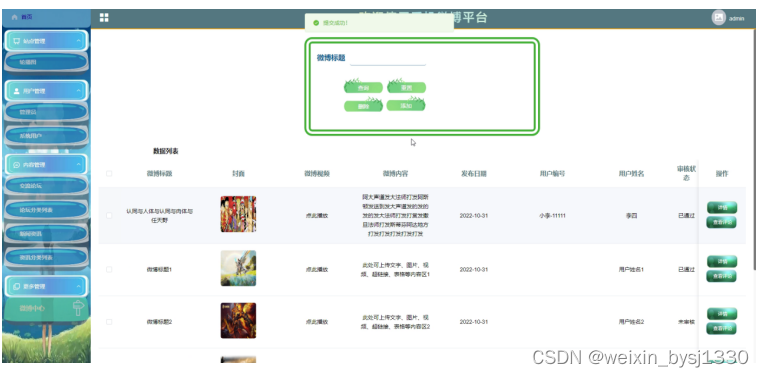Viewport: 764px width, 377px height.
Task: Click the success check icon in notification
Action: click(316, 23)
